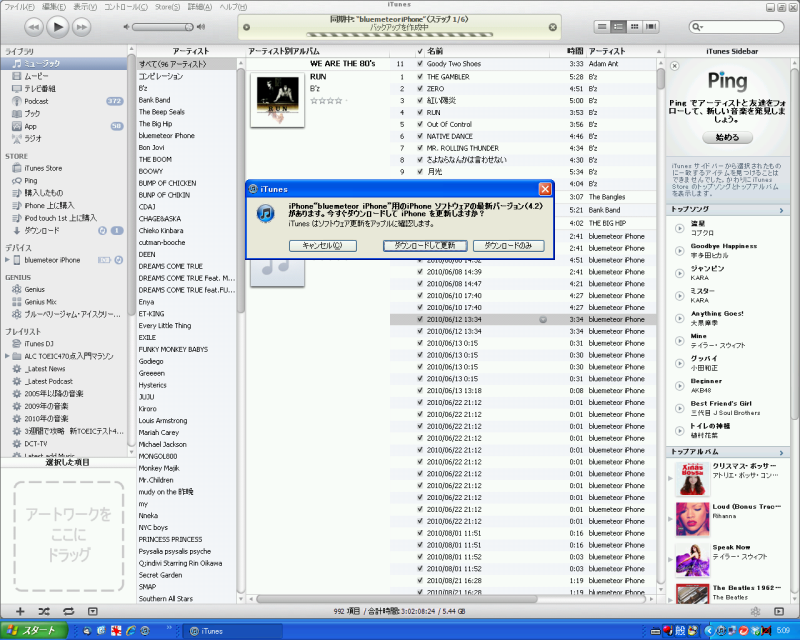Click the add playlist plus button
The height and width of the screenshot is (640, 800).
point(20,611)
